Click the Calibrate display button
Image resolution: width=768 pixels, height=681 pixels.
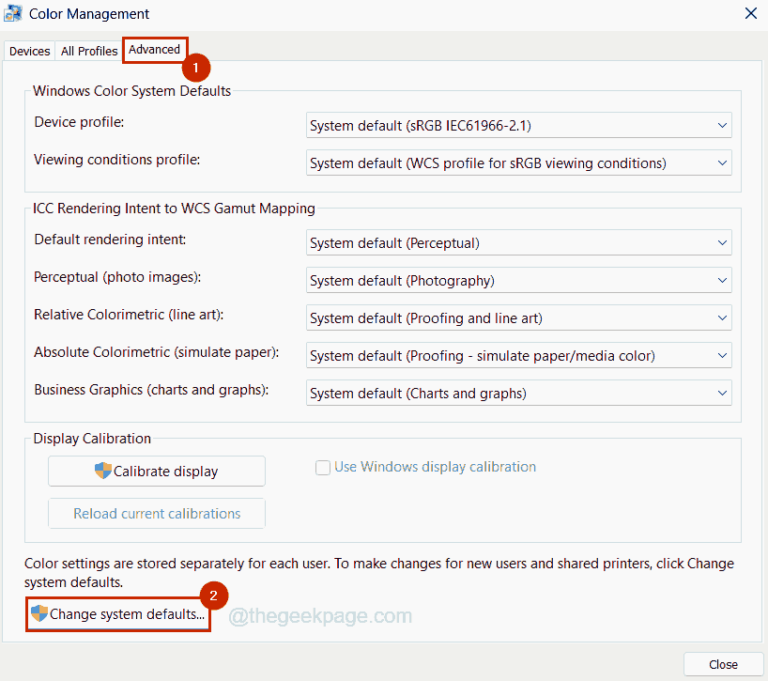point(157,471)
